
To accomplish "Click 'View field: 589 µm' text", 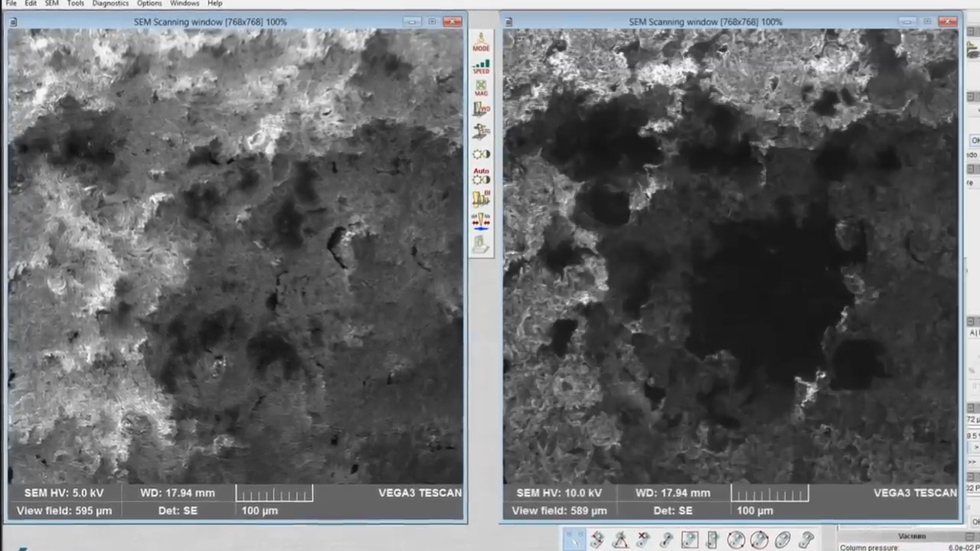I will pos(560,510).
